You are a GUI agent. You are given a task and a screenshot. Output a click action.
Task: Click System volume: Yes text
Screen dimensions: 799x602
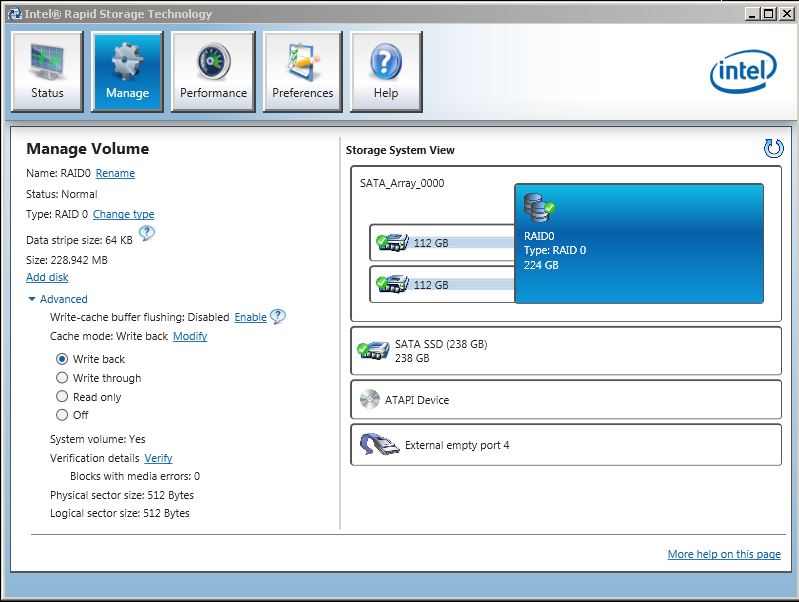click(98, 439)
